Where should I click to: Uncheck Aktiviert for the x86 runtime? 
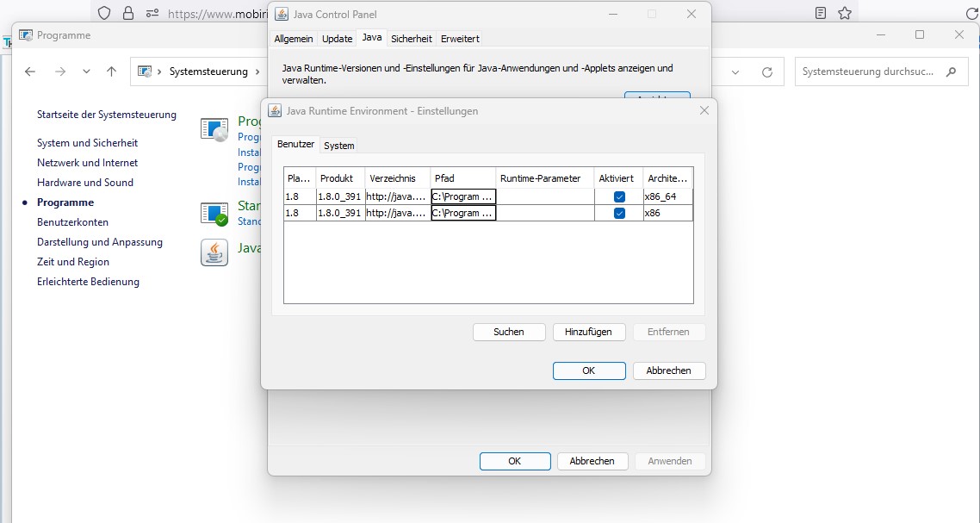[619, 213]
